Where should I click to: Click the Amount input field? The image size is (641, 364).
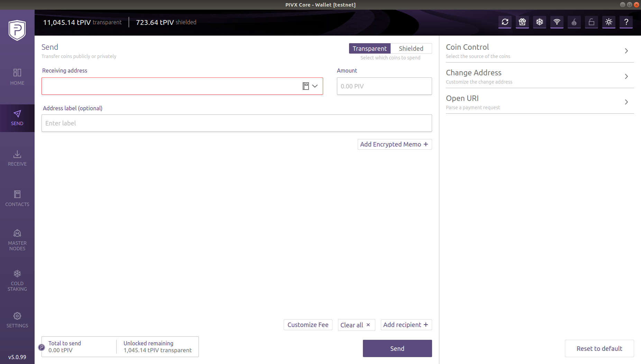384,86
